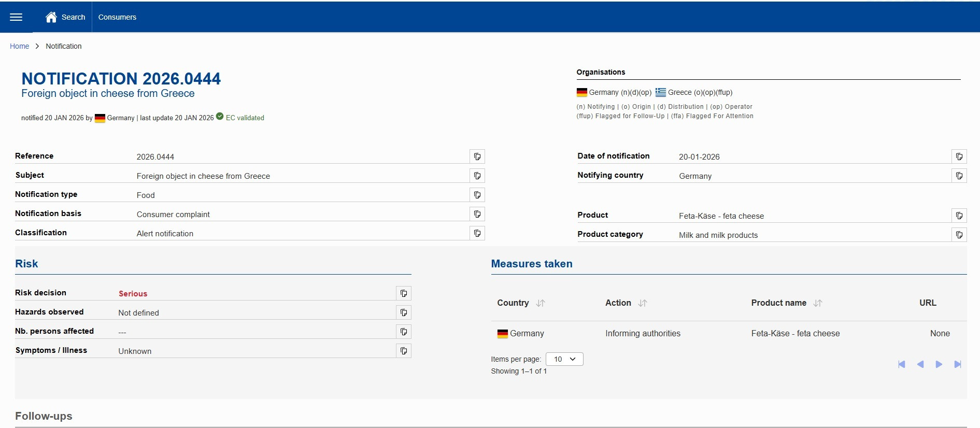Image resolution: width=980 pixels, height=428 pixels.
Task: Copy the Subject field value
Action: [477, 176]
